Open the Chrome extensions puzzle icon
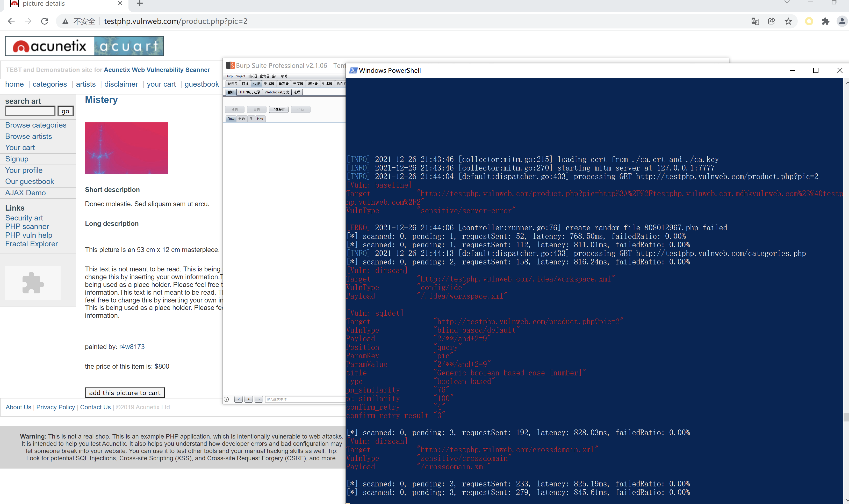Viewport: 849px width, 504px height. click(x=825, y=21)
